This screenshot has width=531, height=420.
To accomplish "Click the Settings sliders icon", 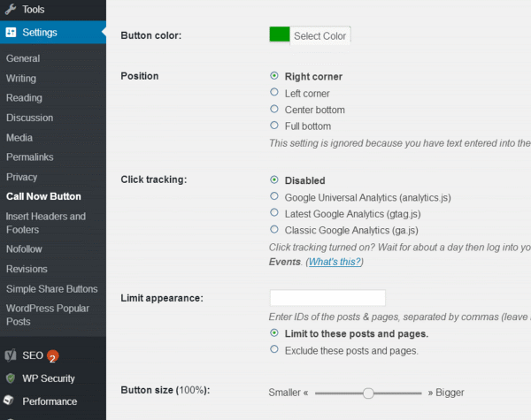I will coord(11,33).
